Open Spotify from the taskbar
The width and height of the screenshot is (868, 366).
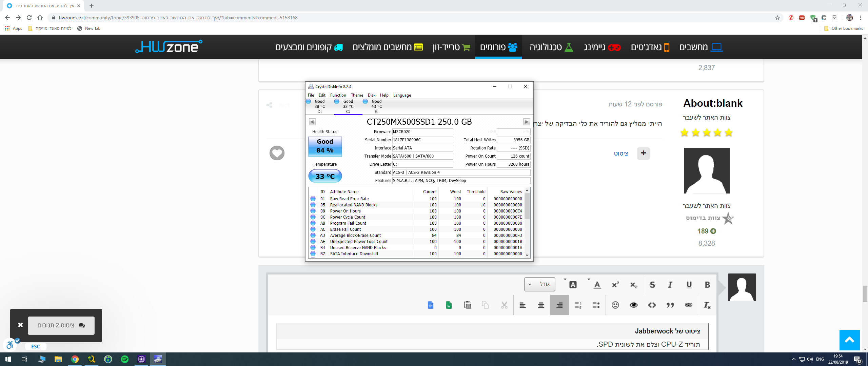[125, 359]
